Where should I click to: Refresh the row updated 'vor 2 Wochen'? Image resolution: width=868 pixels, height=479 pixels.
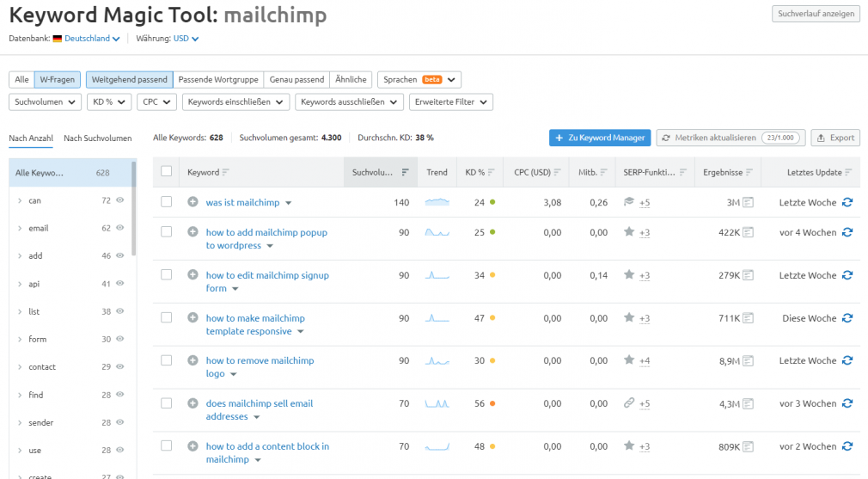(847, 445)
